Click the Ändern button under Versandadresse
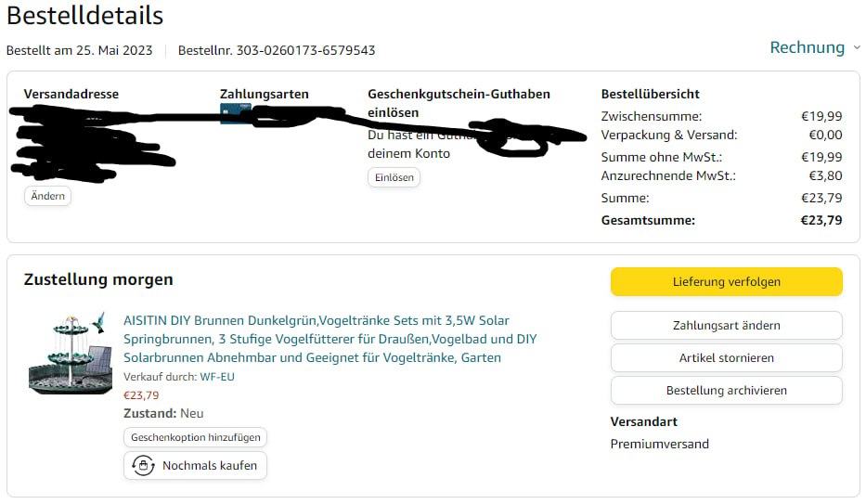The image size is (866, 504). [x=47, y=196]
